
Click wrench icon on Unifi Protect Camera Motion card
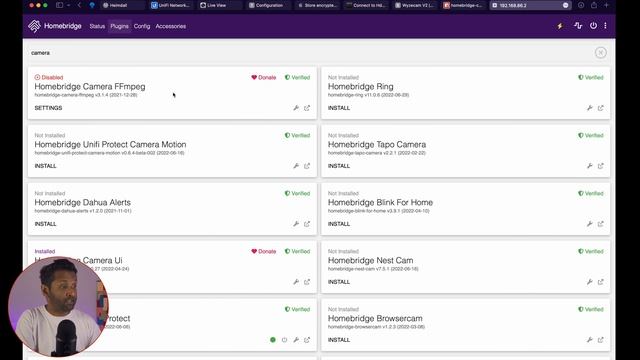pos(296,166)
